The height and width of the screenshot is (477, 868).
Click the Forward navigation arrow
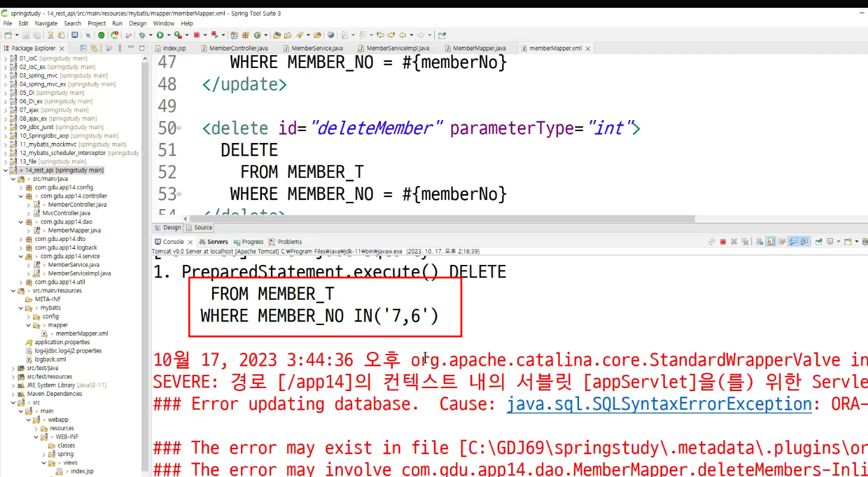(420, 35)
